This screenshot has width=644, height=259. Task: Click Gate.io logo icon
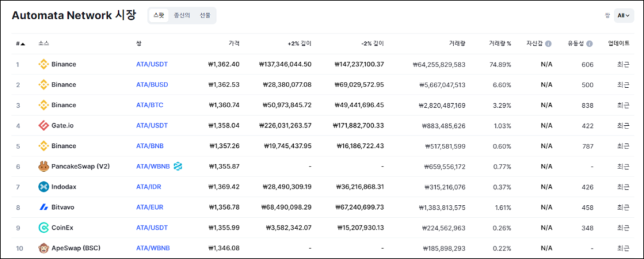tap(43, 126)
